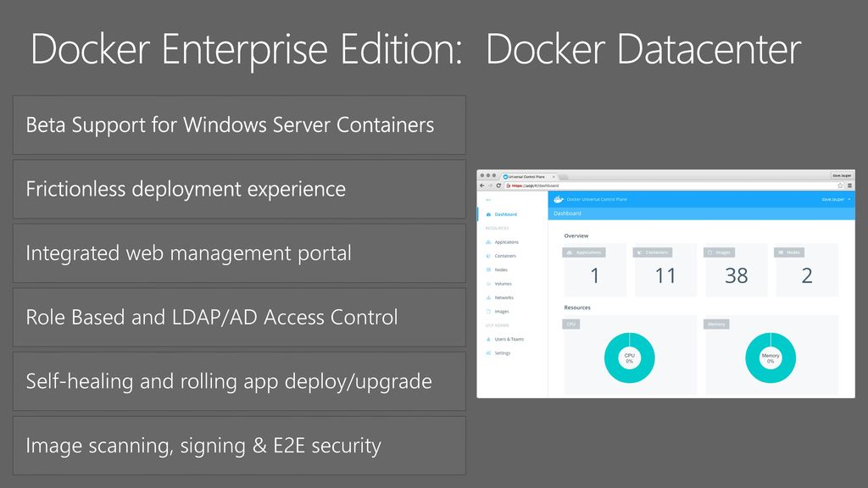Image resolution: width=868 pixels, height=488 pixels.
Task: Open Images in the sidebar
Action: pos(502,312)
